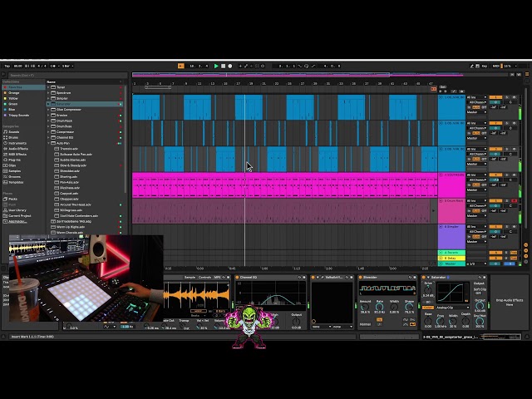Toggle the Color button in Saturator
Screen dimensions: 532x399
[x=428, y=308]
